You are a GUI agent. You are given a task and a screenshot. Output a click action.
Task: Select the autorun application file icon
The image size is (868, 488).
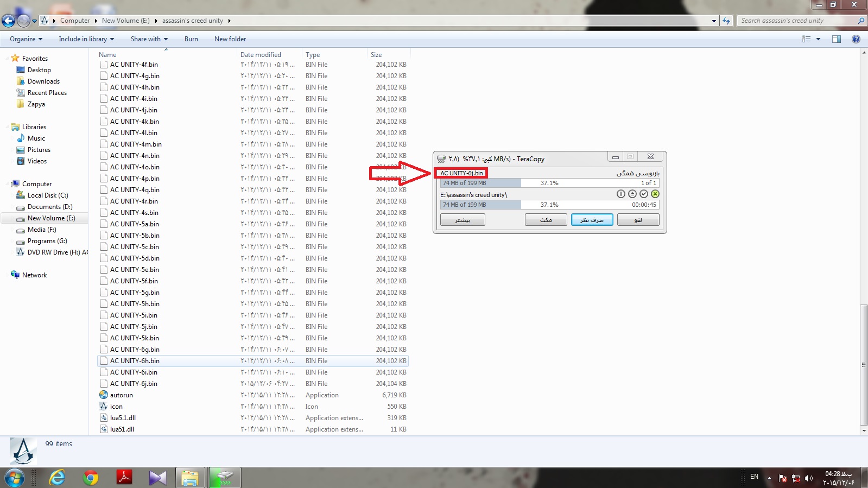click(x=104, y=395)
